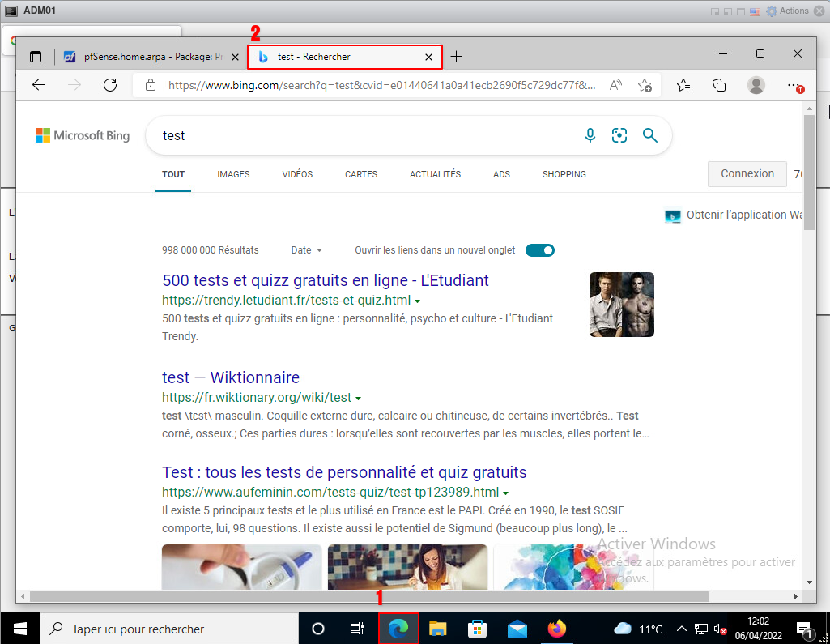This screenshot has height=644, width=830.
Task: Toggle open links in new tab switch
Action: click(540, 250)
